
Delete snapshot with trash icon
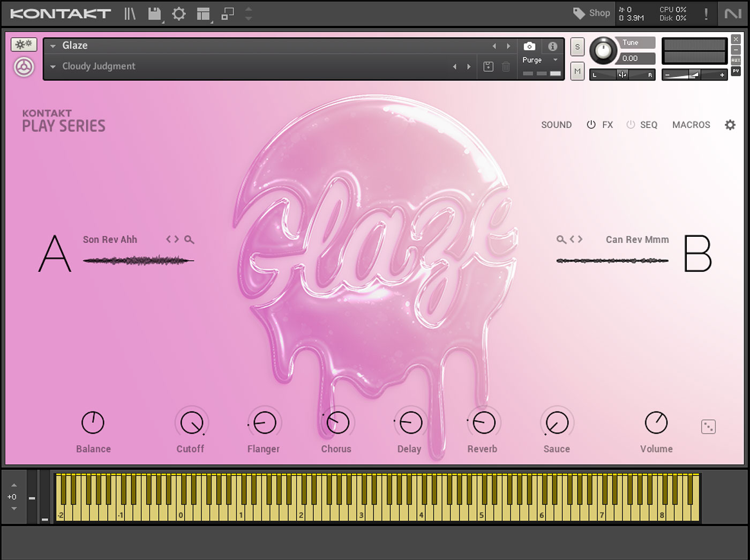tap(506, 66)
